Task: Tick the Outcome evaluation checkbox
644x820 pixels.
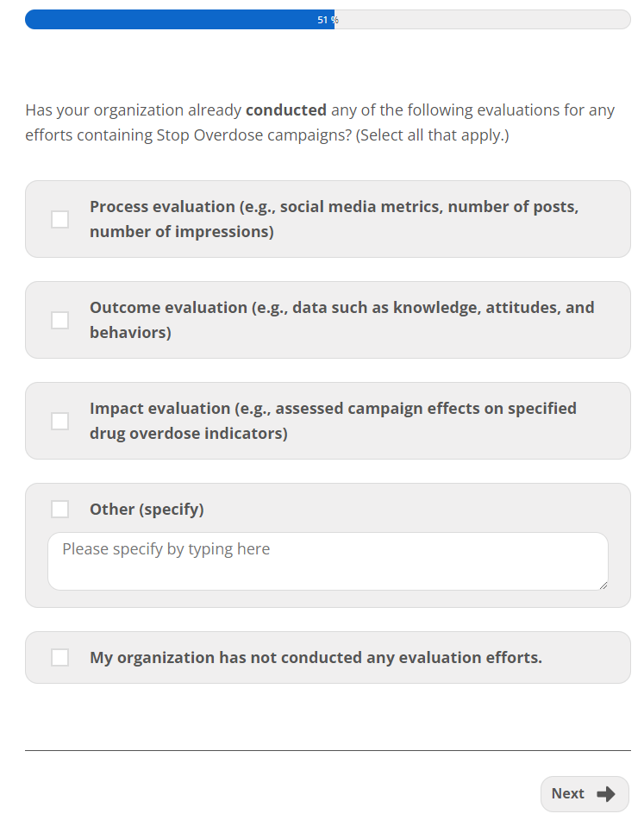Action: click(59, 321)
